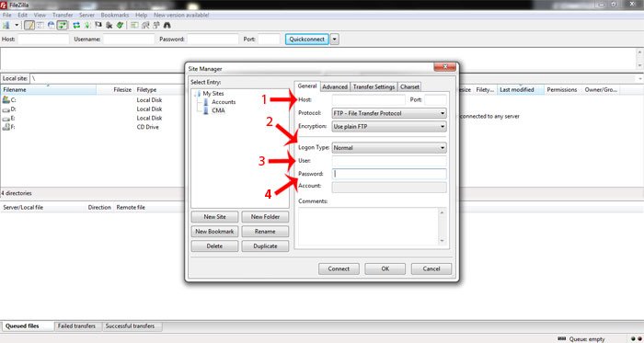Open the Transfer menu
This screenshot has width=644, height=343.
click(x=63, y=15)
